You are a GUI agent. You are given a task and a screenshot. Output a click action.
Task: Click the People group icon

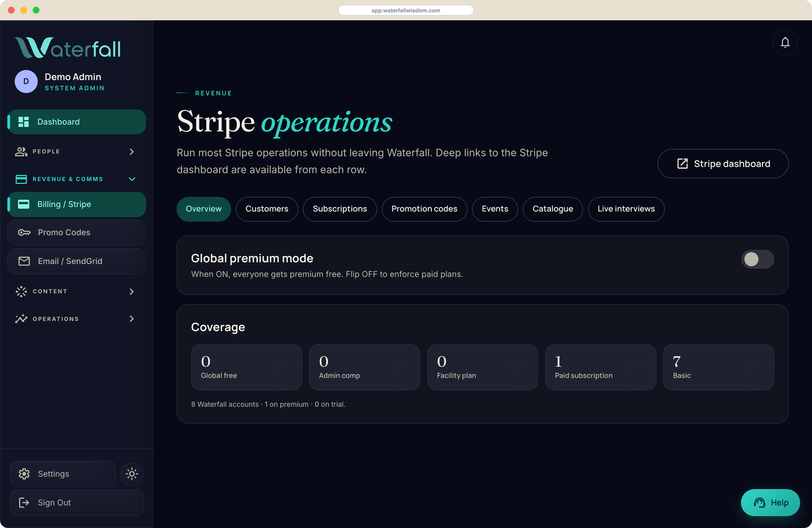(21, 152)
